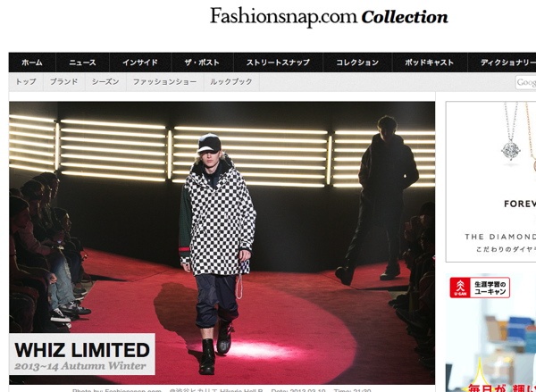Open ディクショナリー menu item
The width and height of the screenshot is (536, 392).
click(x=507, y=63)
